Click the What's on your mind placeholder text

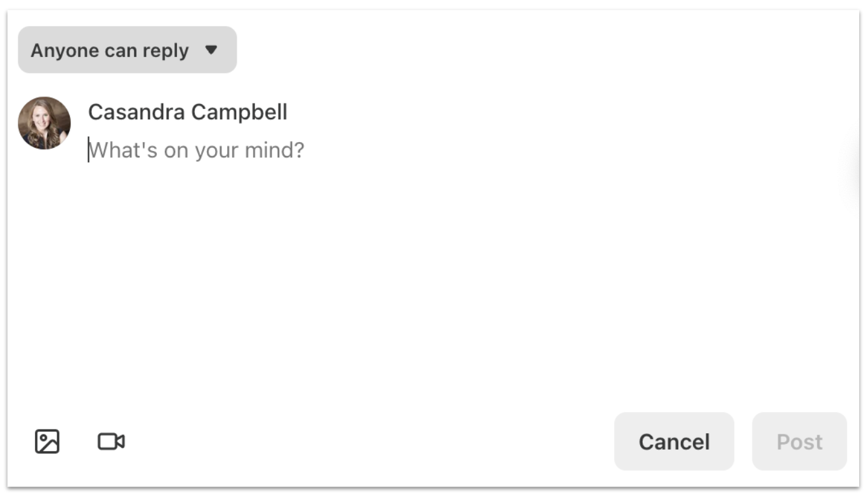pyautogui.click(x=197, y=151)
